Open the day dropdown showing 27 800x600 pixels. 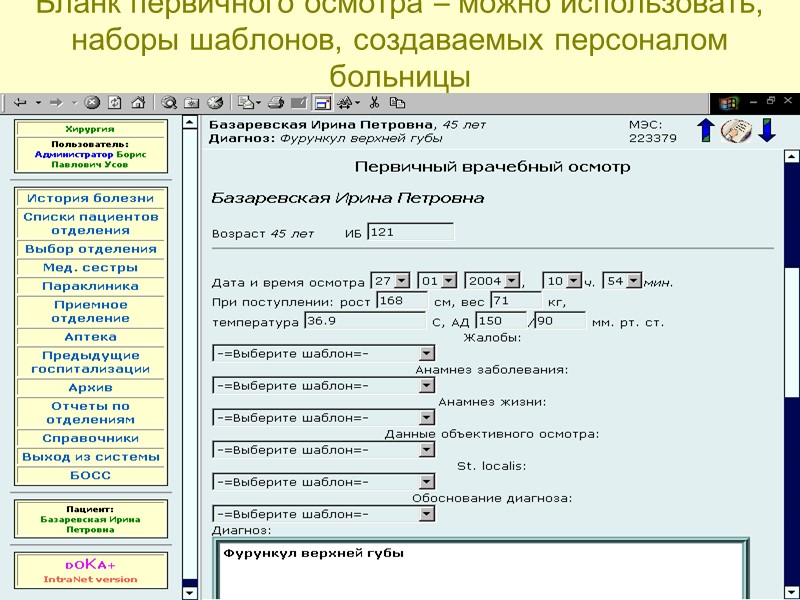click(390, 281)
